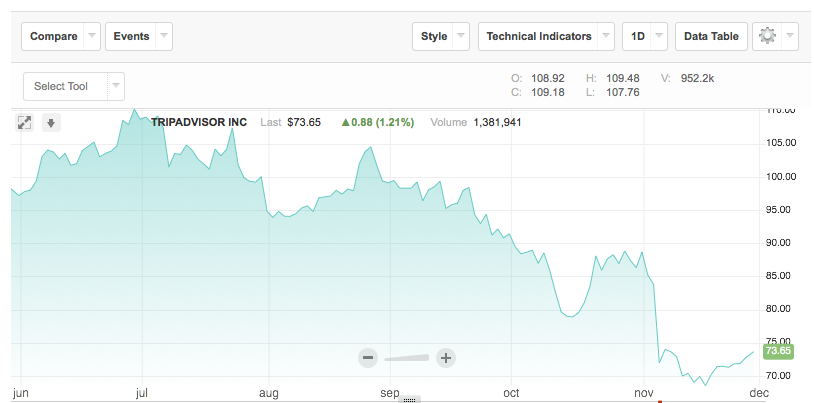Click the bottom horizontal scroll handle
Screen dimensions: 814x403
(x=407, y=399)
